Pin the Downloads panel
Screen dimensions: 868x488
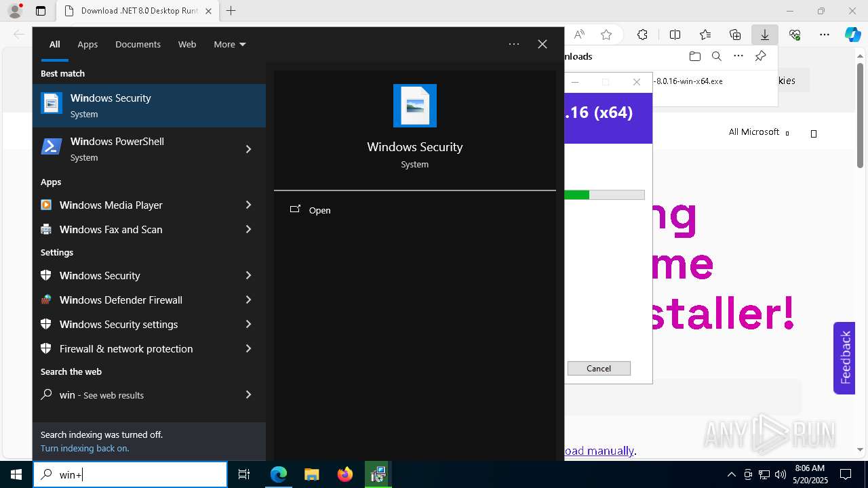[760, 56]
